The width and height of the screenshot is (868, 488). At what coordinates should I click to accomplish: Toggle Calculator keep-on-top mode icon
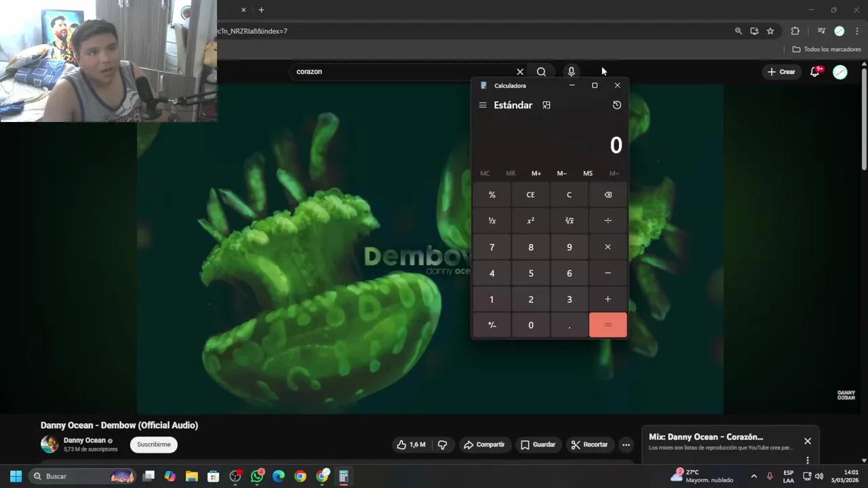[547, 105]
